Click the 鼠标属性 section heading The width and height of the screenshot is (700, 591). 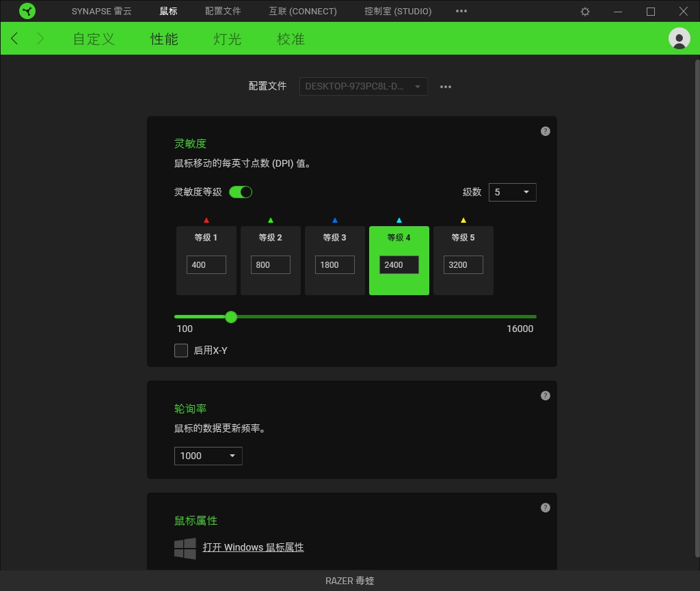pyautogui.click(x=196, y=521)
